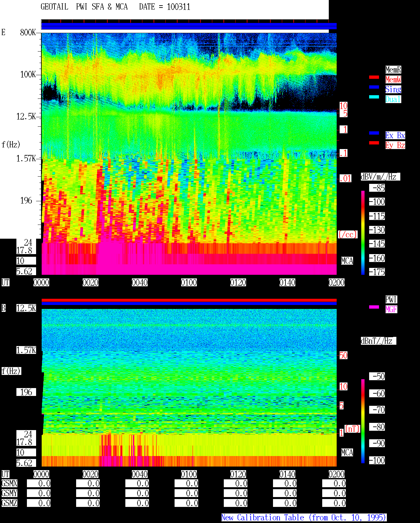Image resolution: width=420 pixels, height=523 pixels.
Task: Click the 0100 tick on the E time axis
Action: 189,282
